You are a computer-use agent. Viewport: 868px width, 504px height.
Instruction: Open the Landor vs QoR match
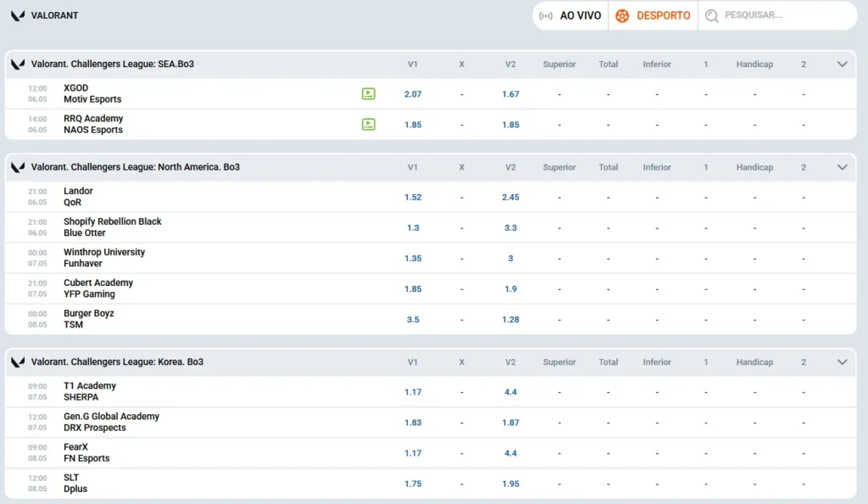(x=78, y=197)
